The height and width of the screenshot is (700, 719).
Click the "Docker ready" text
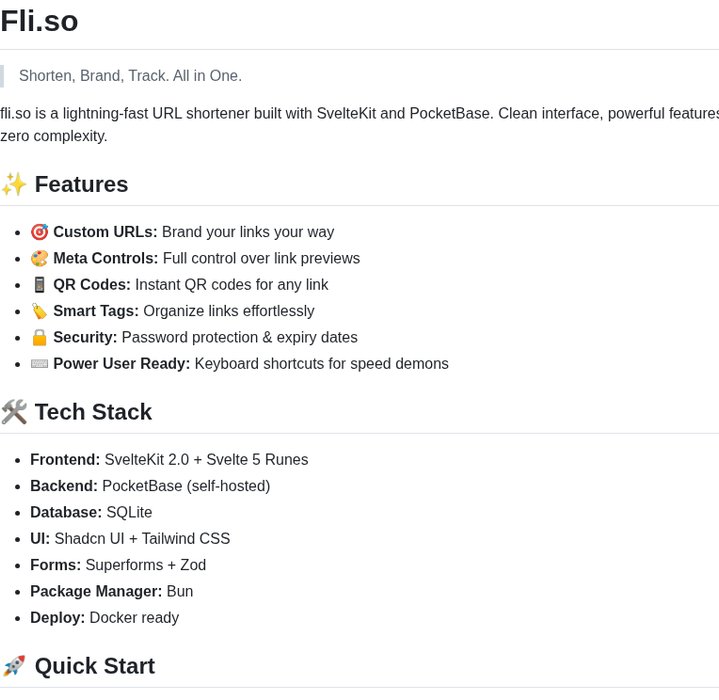pyautogui.click(x=134, y=618)
